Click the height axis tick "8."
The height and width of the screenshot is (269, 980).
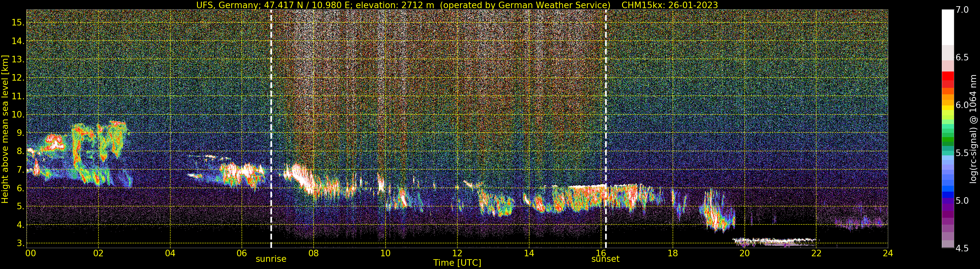pyautogui.click(x=20, y=151)
